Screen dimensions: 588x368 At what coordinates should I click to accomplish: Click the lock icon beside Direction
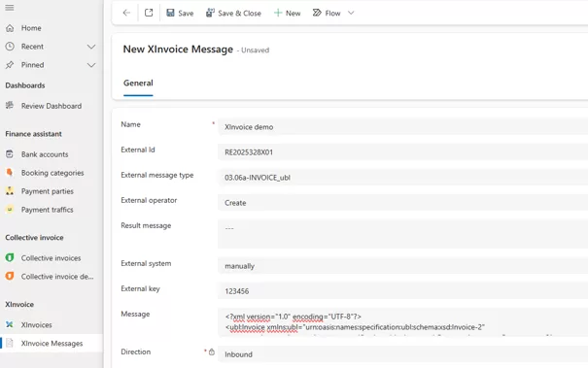[212, 351]
